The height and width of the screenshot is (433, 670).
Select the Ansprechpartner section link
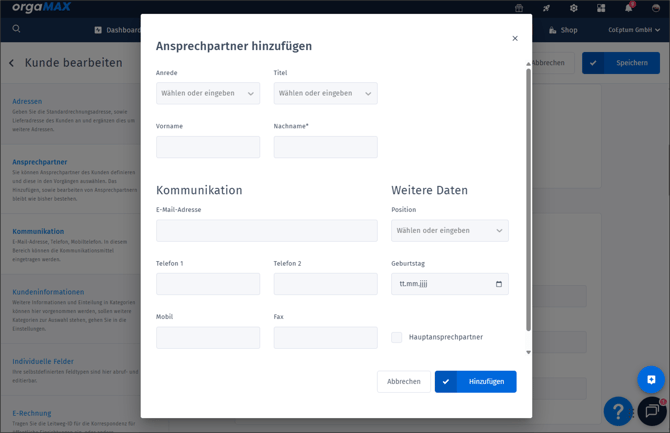(x=40, y=162)
